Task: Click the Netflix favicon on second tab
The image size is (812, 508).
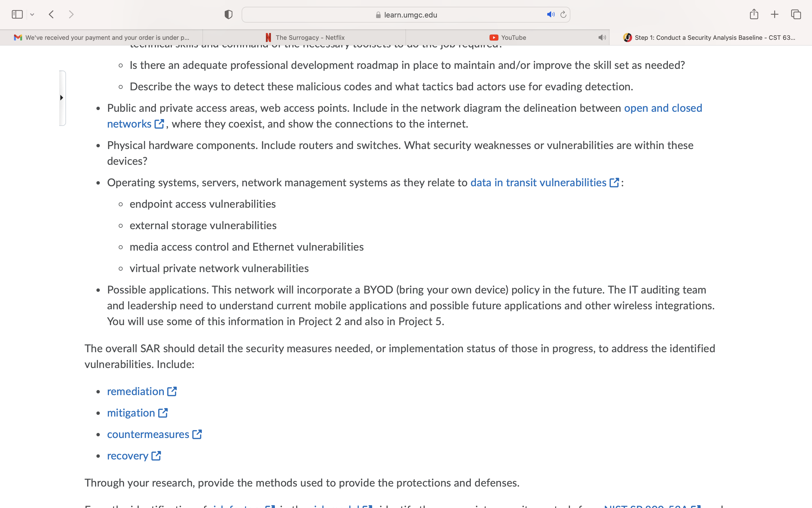Action: point(268,38)
